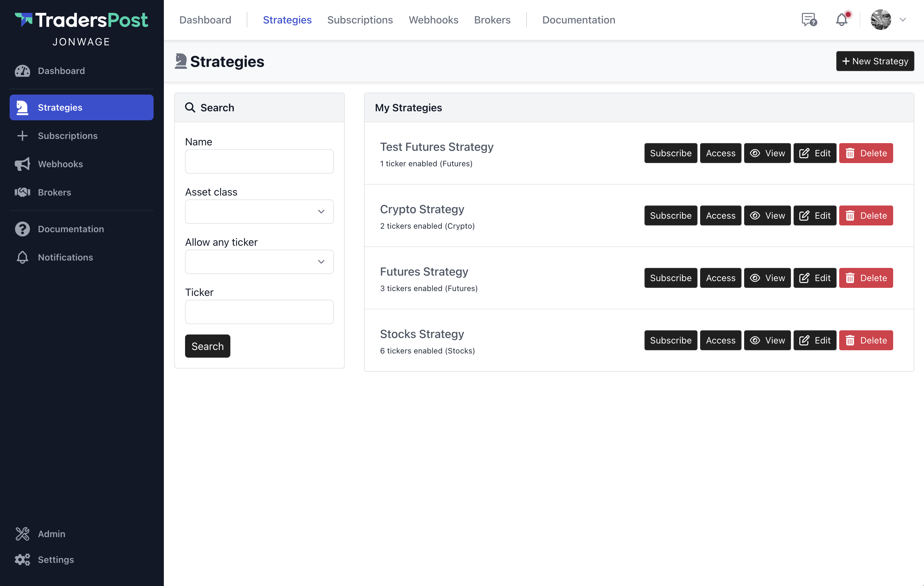The width and height of the screenshot is (924, 586).
Task: View the Crypto Strategy details
Action: pos(767,215)
